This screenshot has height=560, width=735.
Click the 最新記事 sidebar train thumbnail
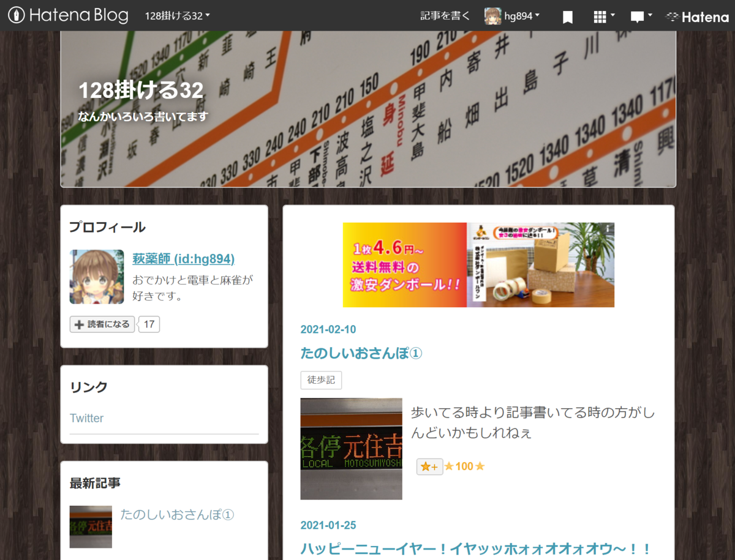coord(91,526)
